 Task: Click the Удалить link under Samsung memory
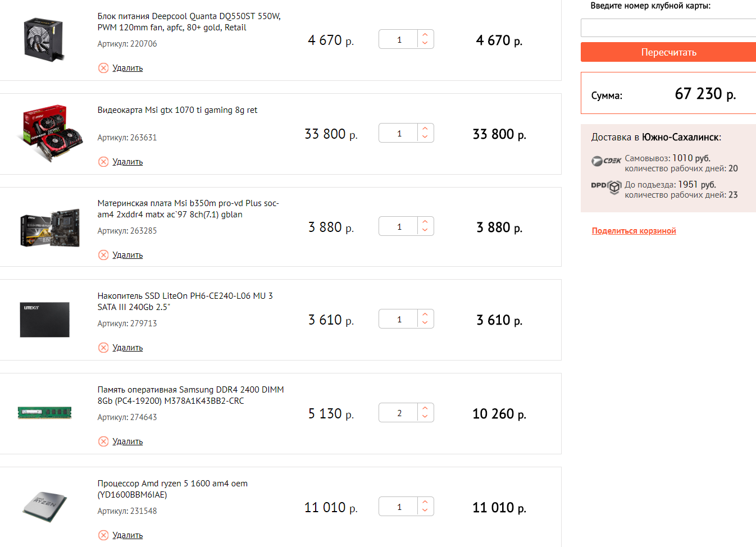click(x=127, y=441)
